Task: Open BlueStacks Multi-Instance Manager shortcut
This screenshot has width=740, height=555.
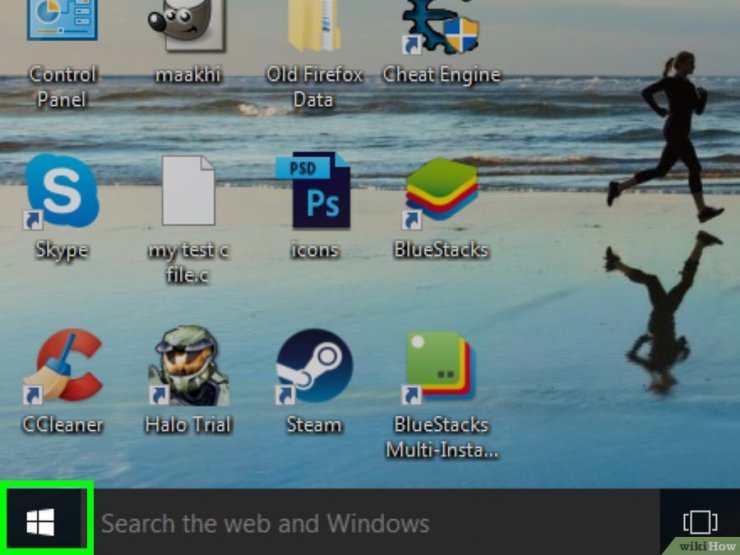Action: tap(440, 368)
